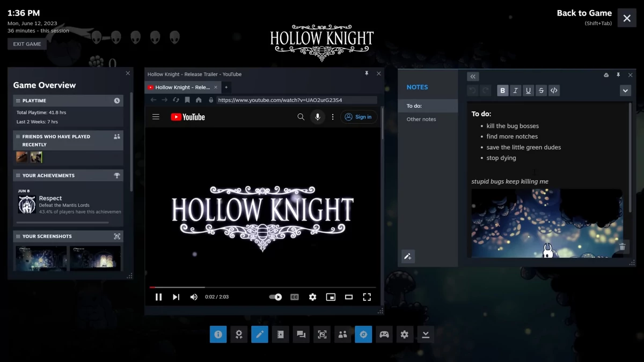Viewport: 644px width, 362px height.
Task: Skip to the next video
Action: point(176,297)
